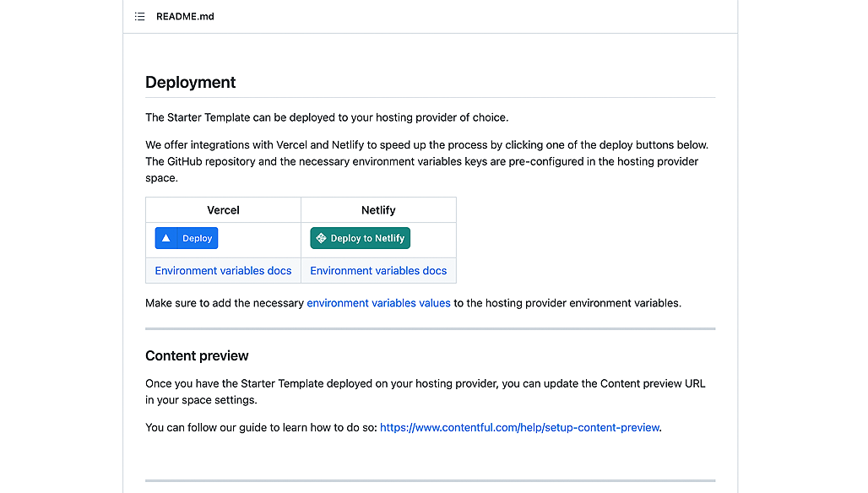Screen dimensions: 868x493
Task: Click the Netlify logo on the deploy button
Action: coord(321,238)
